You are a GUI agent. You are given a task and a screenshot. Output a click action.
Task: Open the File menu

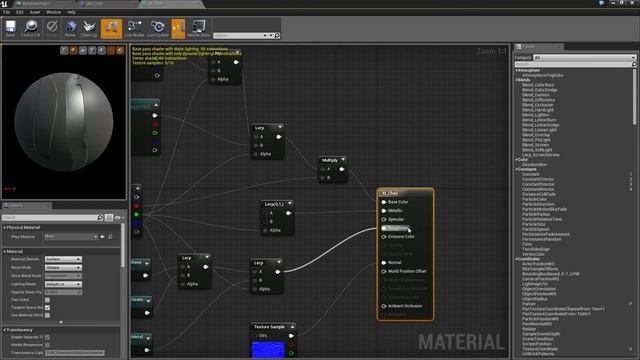(7, 12)
